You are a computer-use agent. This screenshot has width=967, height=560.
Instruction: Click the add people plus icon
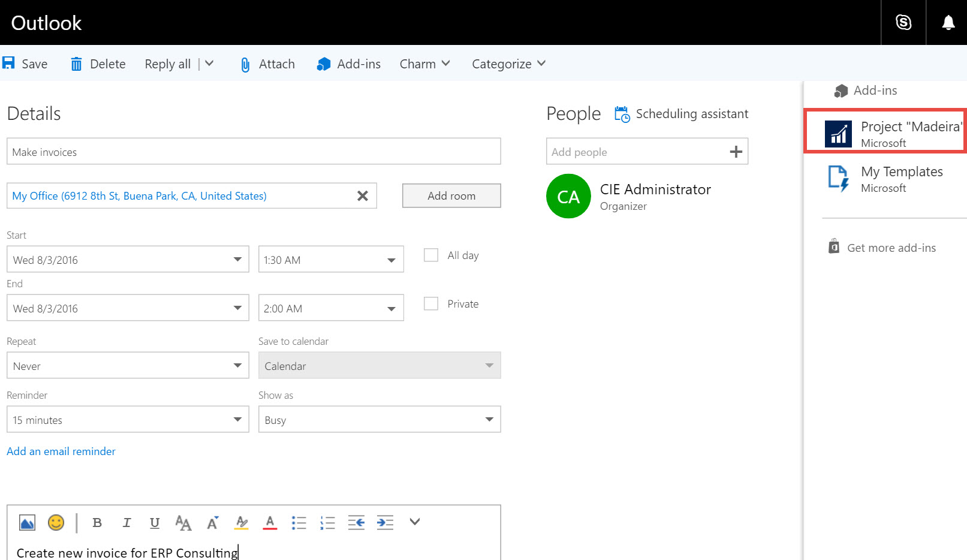(x=736, y=152)
